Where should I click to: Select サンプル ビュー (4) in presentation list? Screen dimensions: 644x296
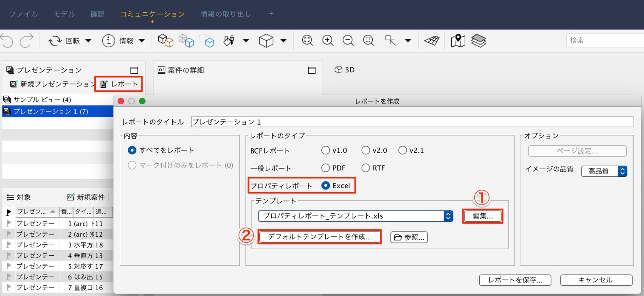tap(58, 100)
